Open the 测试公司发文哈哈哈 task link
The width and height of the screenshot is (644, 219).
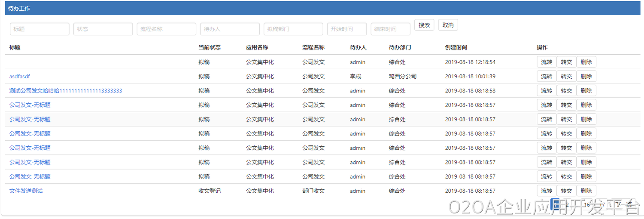[x=66, y=91]
